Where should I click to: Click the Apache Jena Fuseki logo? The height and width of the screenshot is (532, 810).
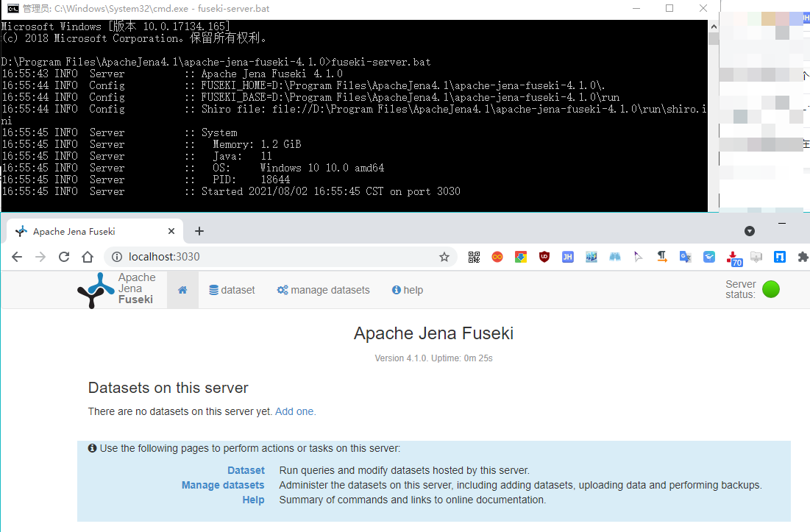pos(96,289)
